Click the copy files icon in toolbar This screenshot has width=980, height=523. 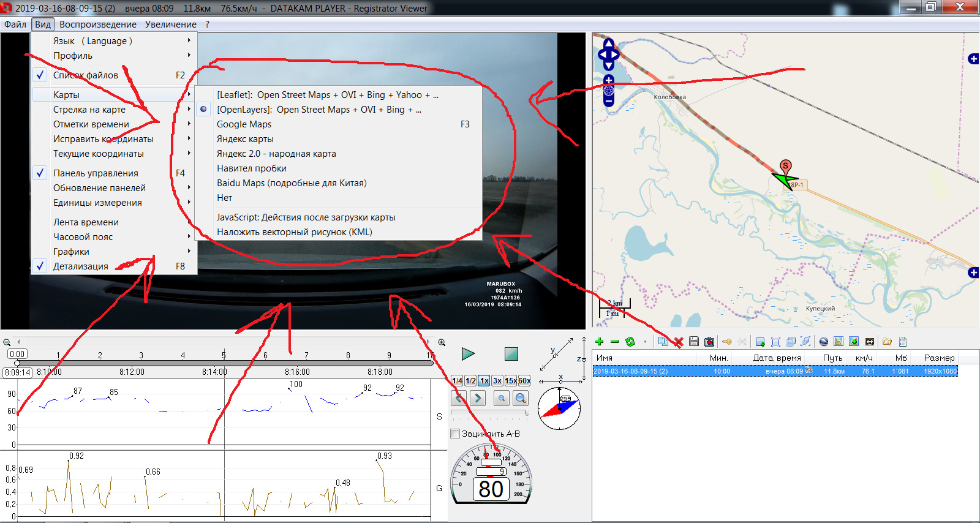(x=663, y=342)
